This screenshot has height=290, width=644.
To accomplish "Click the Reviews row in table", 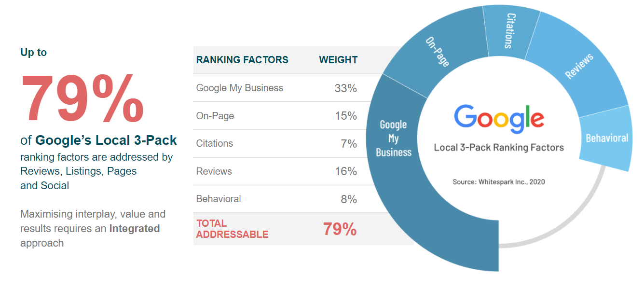I will point(276,171).
